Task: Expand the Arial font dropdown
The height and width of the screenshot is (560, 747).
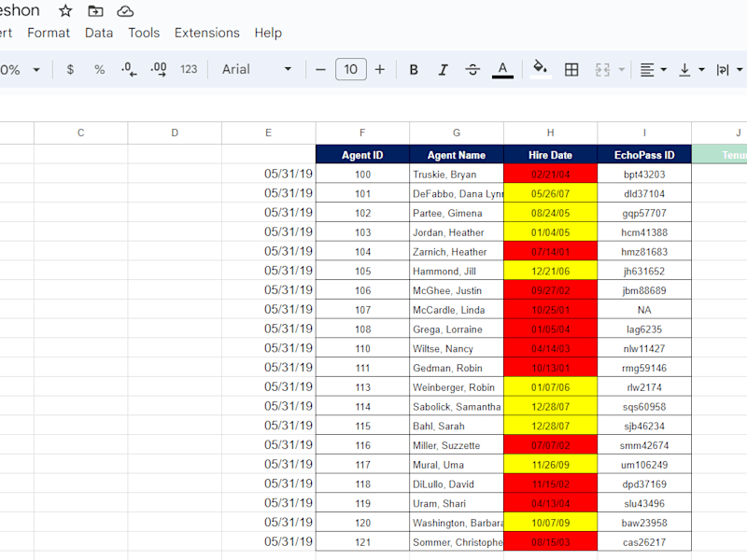Action: click(x=256, y=69)
